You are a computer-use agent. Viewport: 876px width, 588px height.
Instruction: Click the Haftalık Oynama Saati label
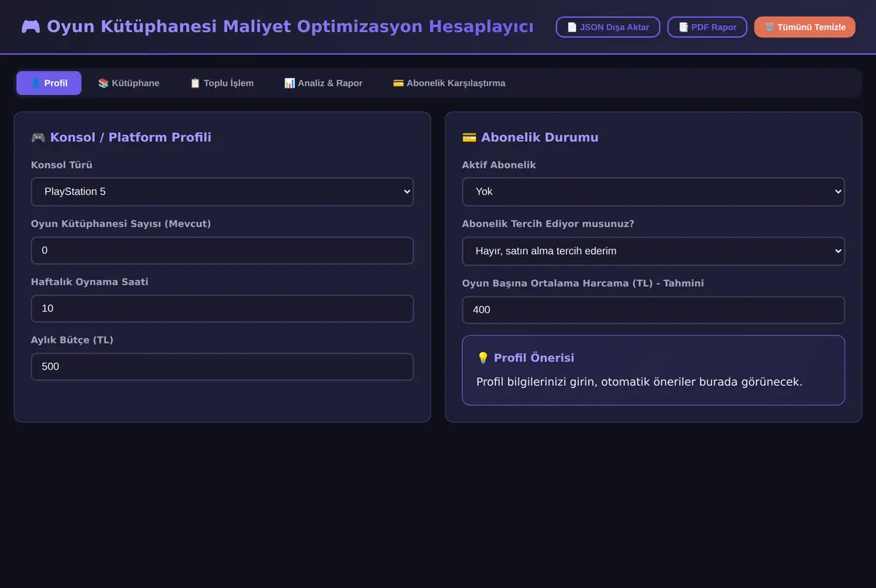(x=90, y=282)
